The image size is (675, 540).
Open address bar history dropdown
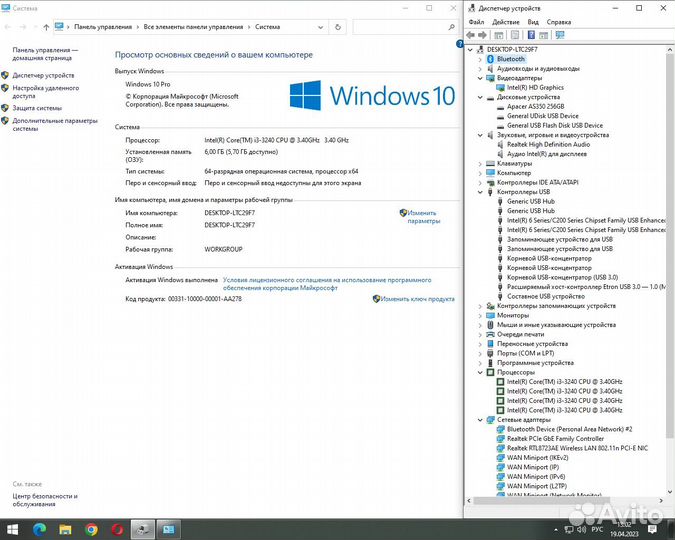(320, 27)
